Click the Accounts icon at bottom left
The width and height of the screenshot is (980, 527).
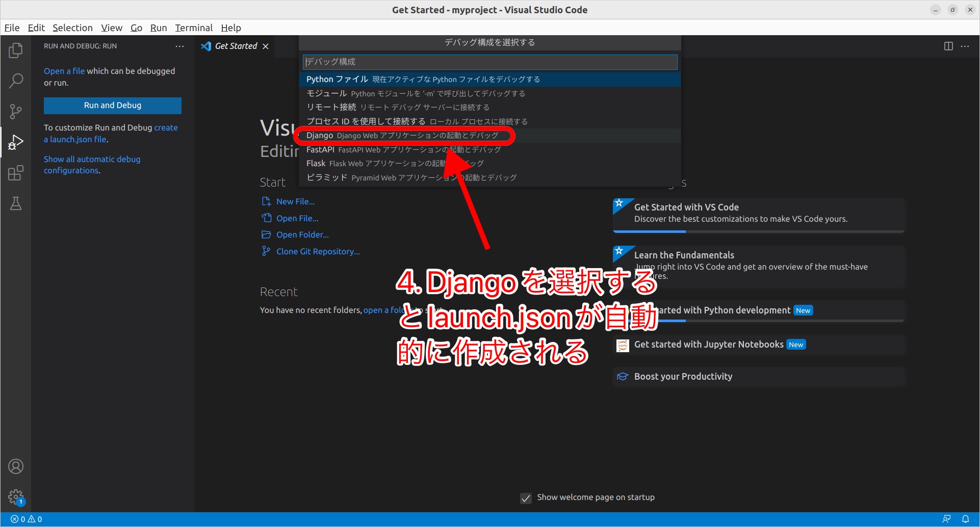[16, 466]
